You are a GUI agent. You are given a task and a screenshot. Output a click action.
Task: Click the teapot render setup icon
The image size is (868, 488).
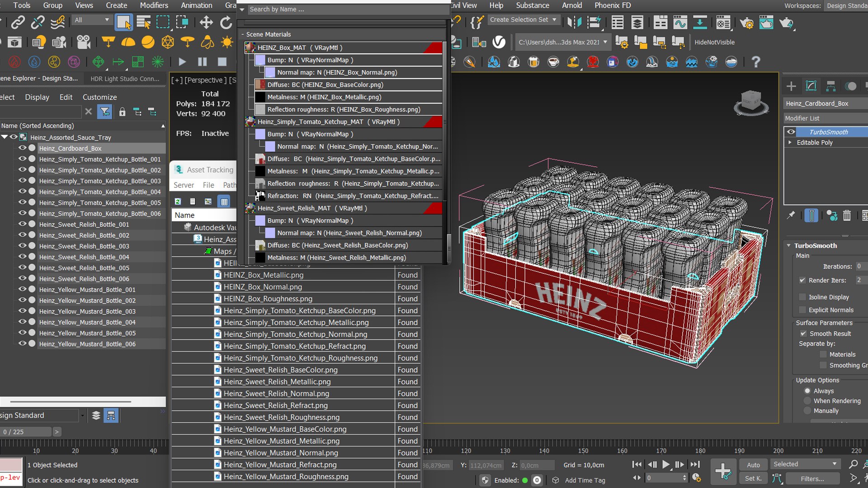pyautogui.click(x=746, y=22)
